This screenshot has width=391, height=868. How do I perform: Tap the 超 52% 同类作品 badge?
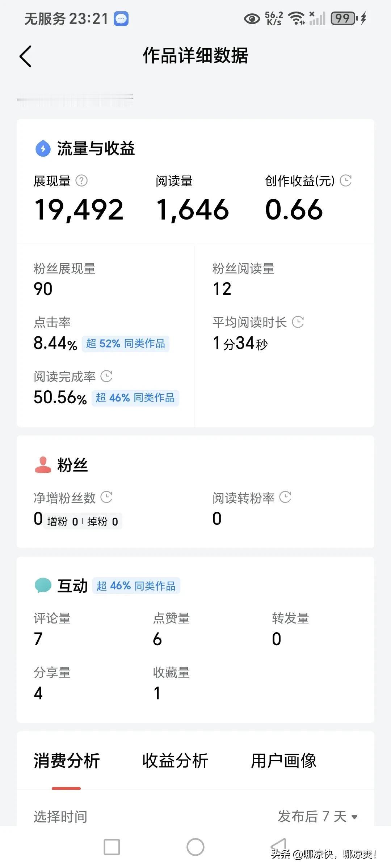coord(126,344)
